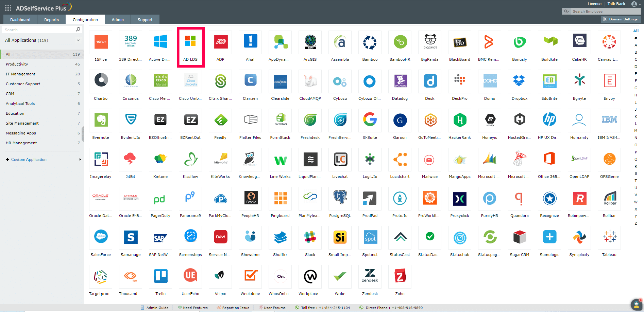The width and height of the screenshot is (644, 312).
Task: Open the Lucidchart application icon
Action: pyautogui.click(x=400, y=159)
